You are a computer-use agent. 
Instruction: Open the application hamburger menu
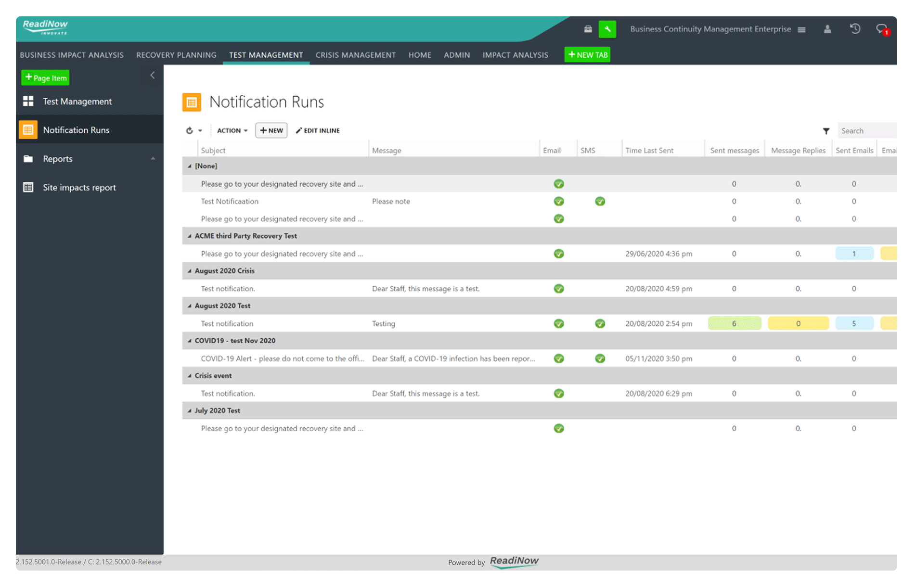[x=801, y=30]
